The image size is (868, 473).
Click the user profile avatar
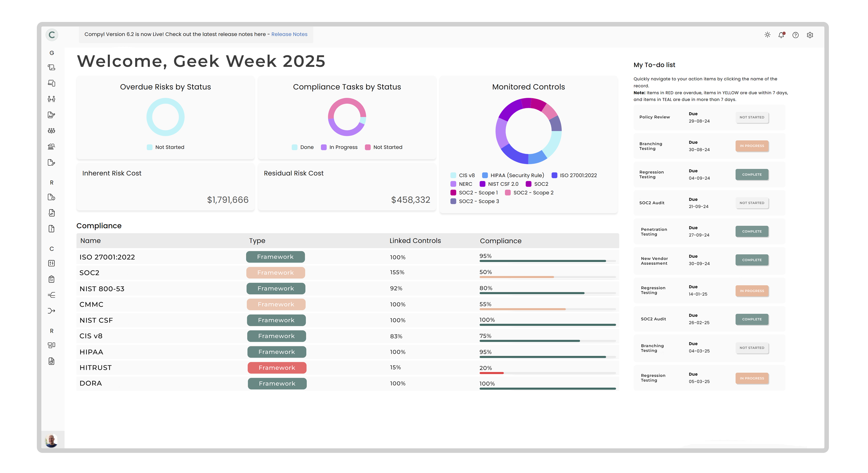pos(51,441)
